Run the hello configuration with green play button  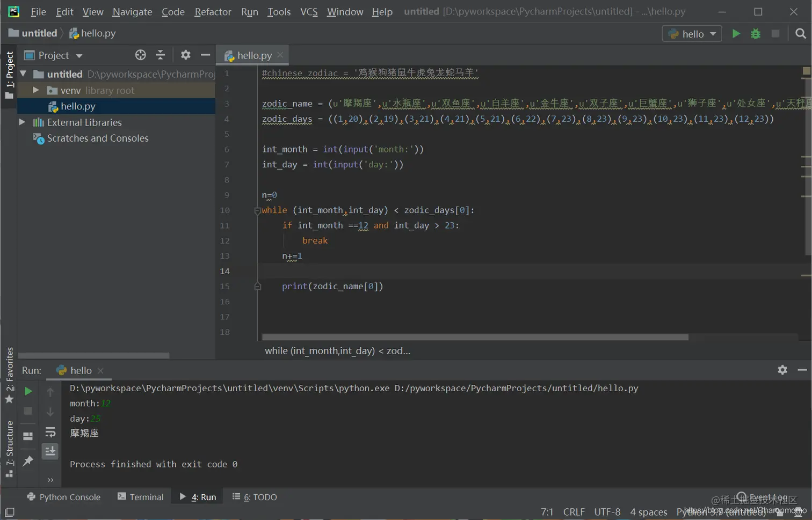click(x=736, y=33)
